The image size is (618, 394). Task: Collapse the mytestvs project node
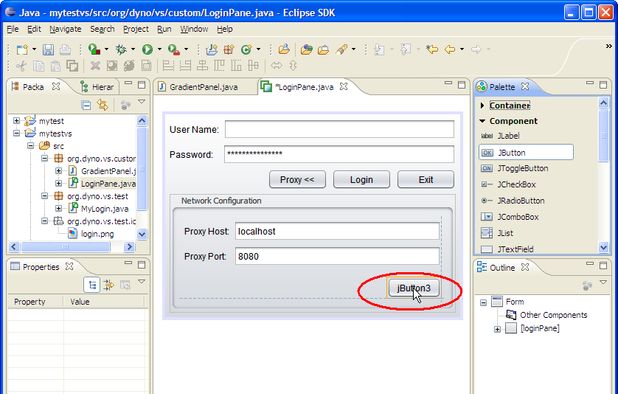[17, 133]
